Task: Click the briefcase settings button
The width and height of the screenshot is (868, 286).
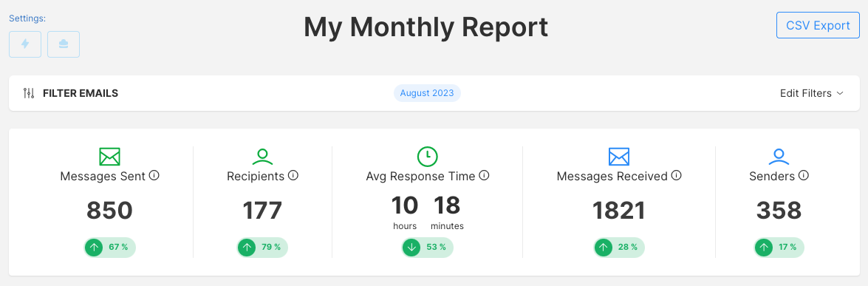Action: pyautogui.click(x=64, y=44)
